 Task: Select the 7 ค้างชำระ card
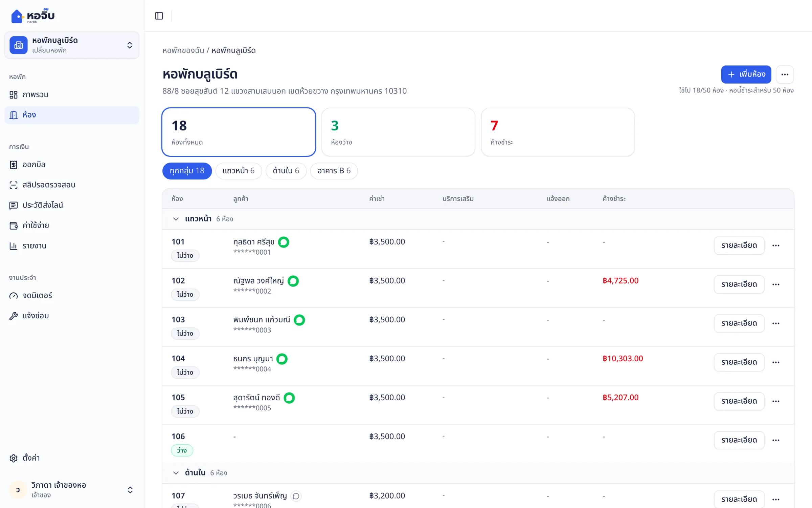click(x=558, y=132)
